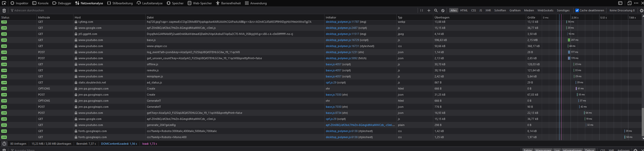Sort requests by the Übertragen column header
The width and height of the screenshot is (644, 151).
coord(442,17)
